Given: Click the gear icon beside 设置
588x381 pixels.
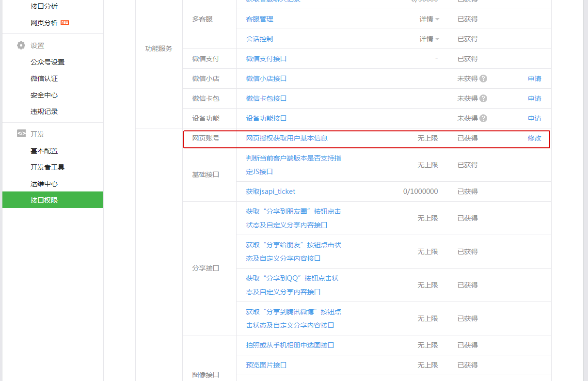Looking at the screenshot, I should tap(21, 46).
